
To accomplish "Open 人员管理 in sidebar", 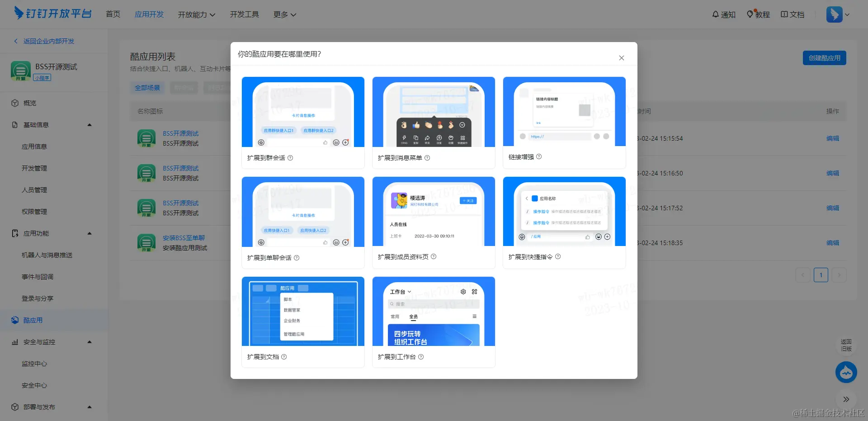I will tap(34, 190).
